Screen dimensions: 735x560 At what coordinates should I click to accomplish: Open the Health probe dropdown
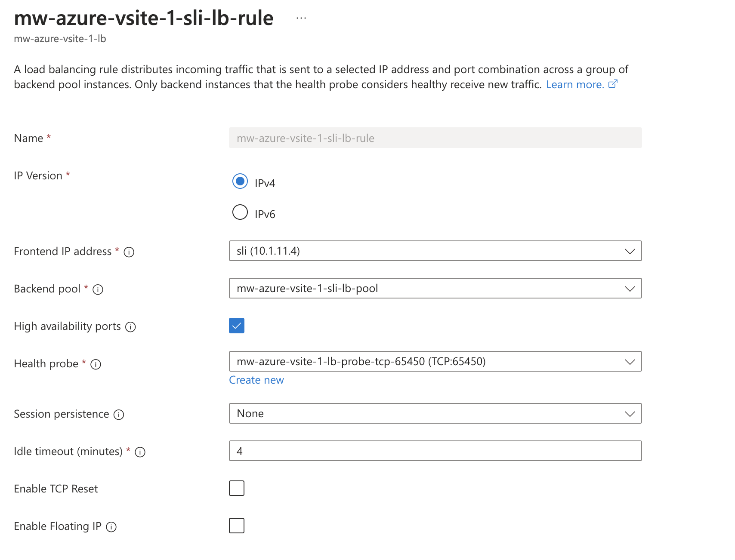tap(630, 361)
